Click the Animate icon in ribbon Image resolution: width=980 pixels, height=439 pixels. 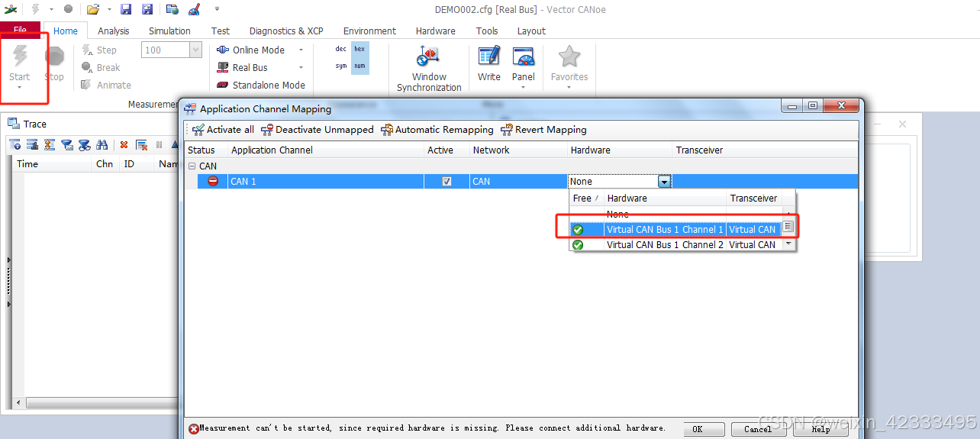point(87,85)
